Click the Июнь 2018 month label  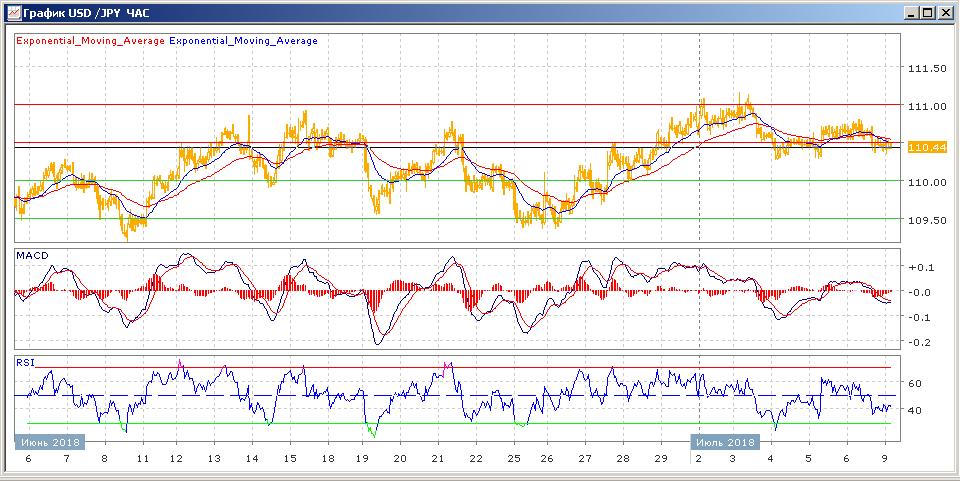50,442
